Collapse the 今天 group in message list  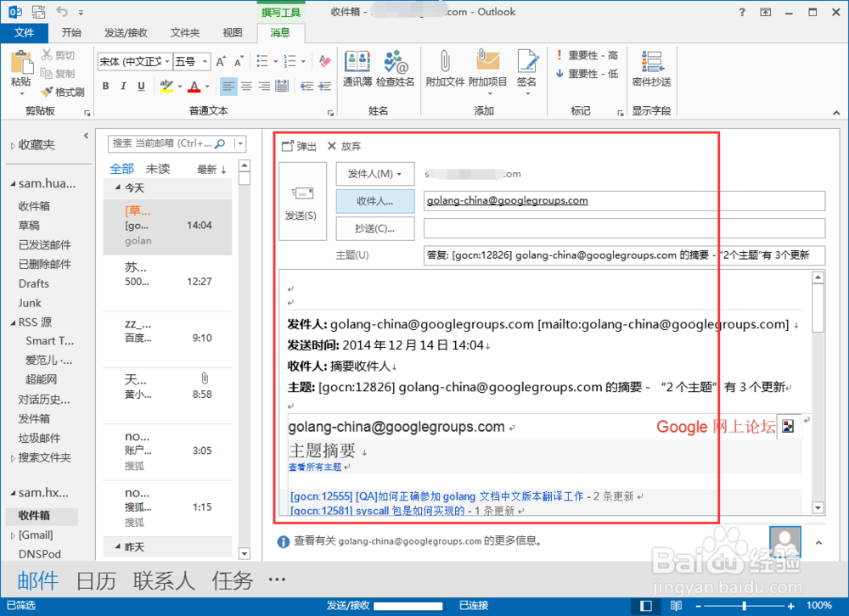117,188
